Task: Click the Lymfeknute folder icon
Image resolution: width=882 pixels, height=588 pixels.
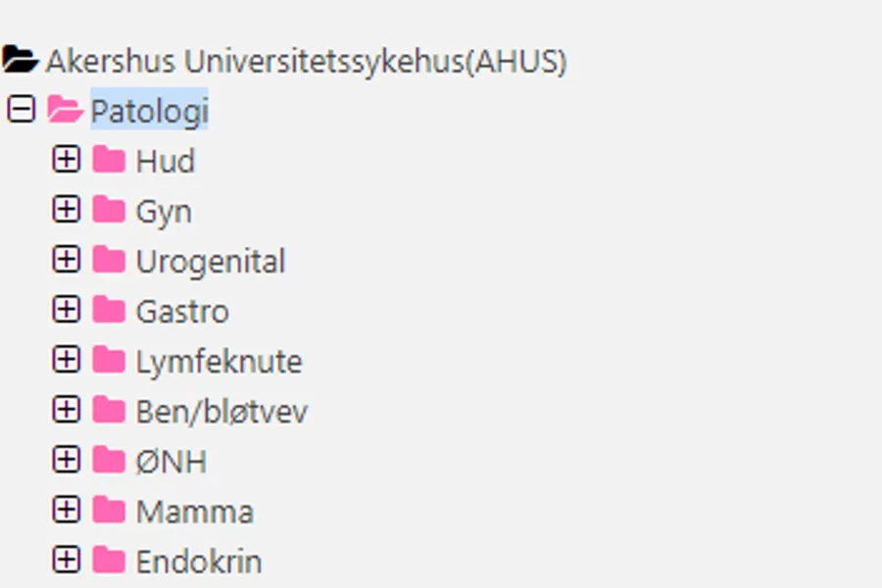Action: click(x=110, y=360)
